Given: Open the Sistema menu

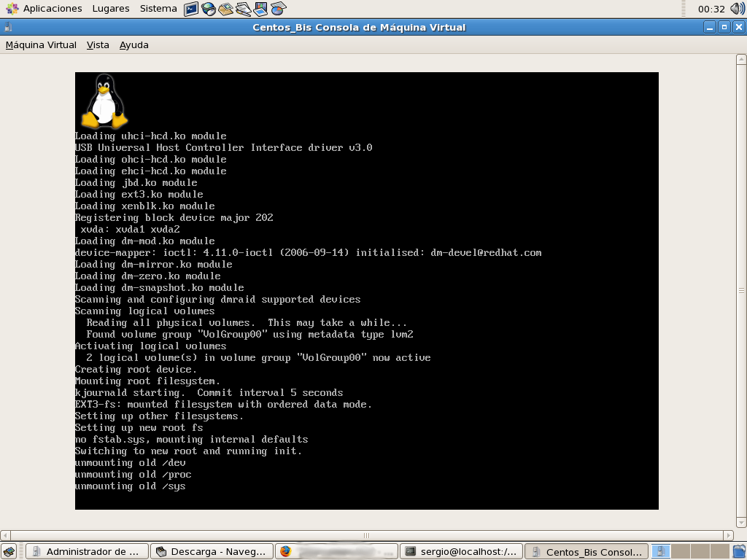Looking at the screenshot, I should [x=158, y=9].
